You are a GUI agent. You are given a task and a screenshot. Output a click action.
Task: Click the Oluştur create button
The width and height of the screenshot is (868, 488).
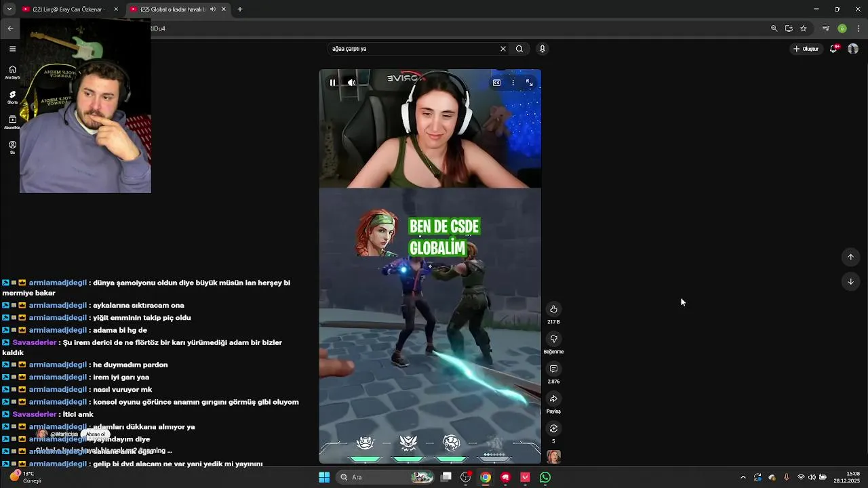pos(806,49)
